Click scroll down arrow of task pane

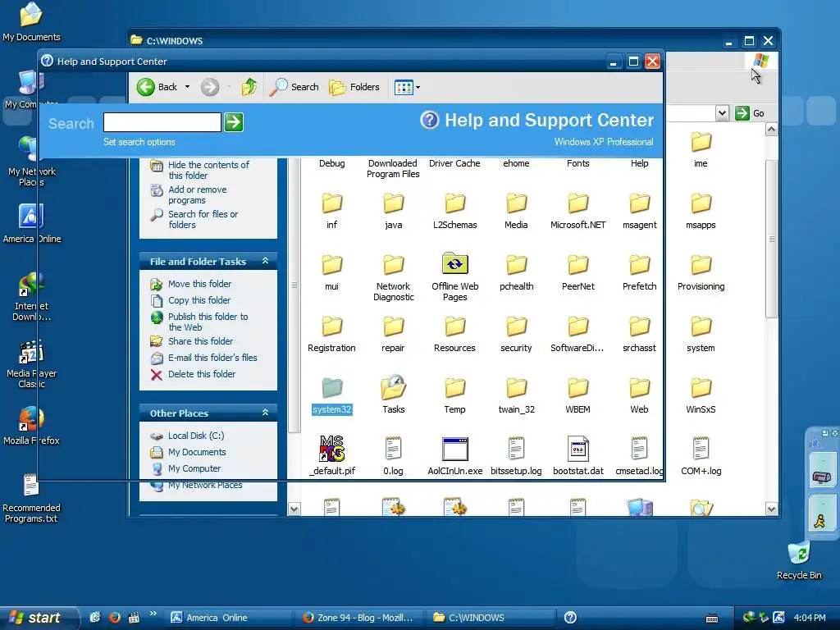(294, 509)
